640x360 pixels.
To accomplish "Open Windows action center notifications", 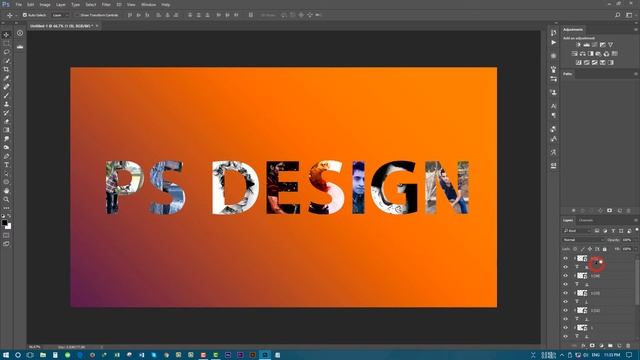I will (629, 355).
